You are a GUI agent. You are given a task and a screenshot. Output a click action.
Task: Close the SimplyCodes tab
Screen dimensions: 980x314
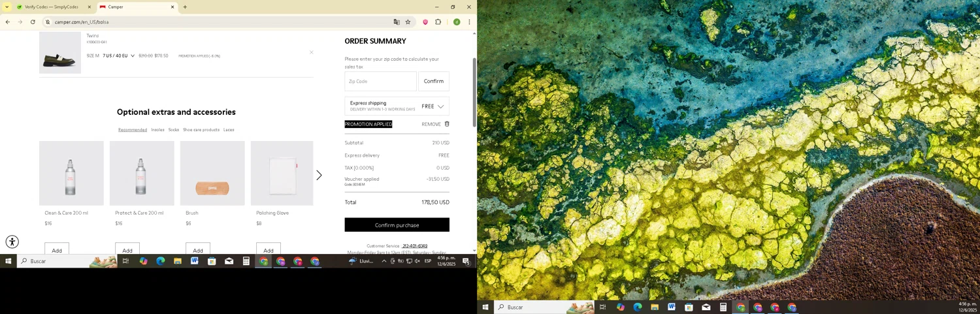pos(90,7)
